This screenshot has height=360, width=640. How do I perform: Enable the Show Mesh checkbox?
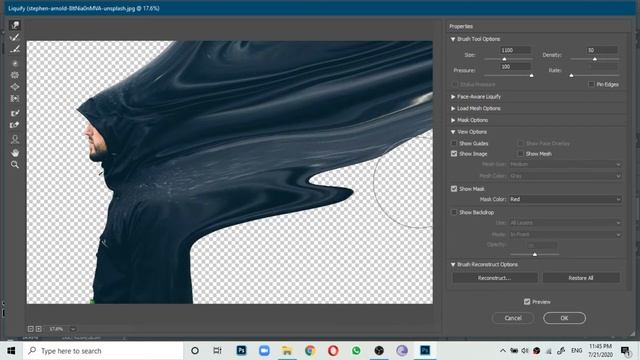point(520,154)
